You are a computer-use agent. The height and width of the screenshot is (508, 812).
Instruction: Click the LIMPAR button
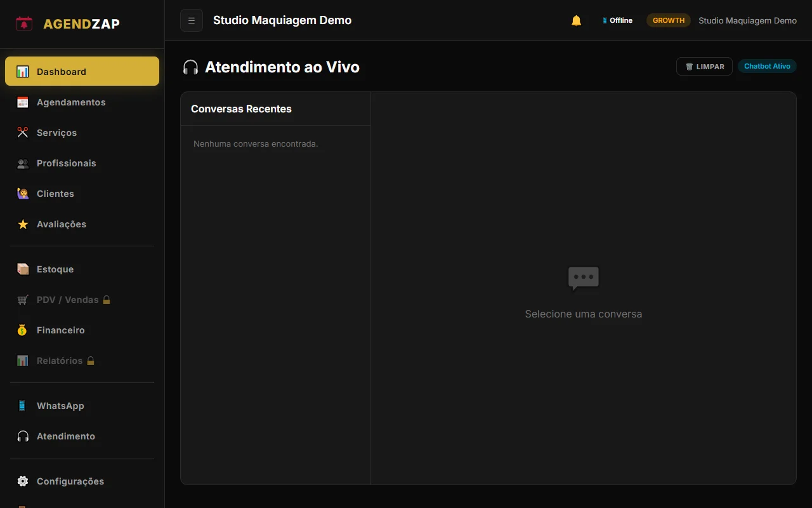(704, 66)
